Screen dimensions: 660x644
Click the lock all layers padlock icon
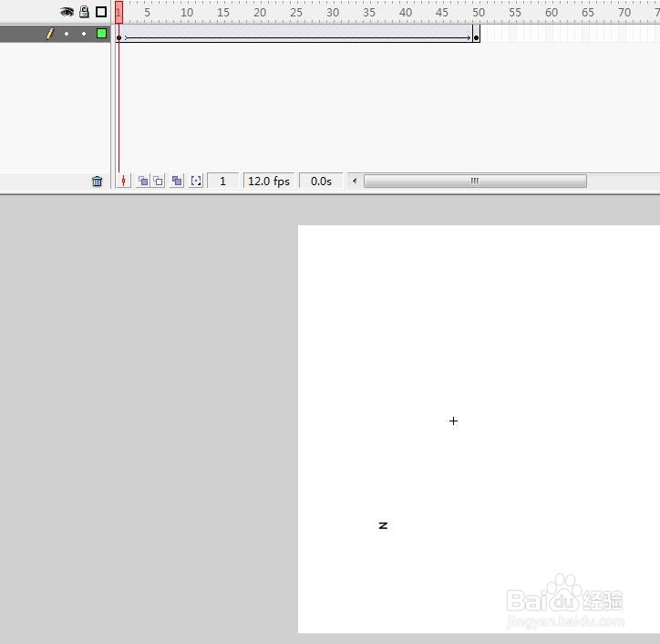(84, 12)
